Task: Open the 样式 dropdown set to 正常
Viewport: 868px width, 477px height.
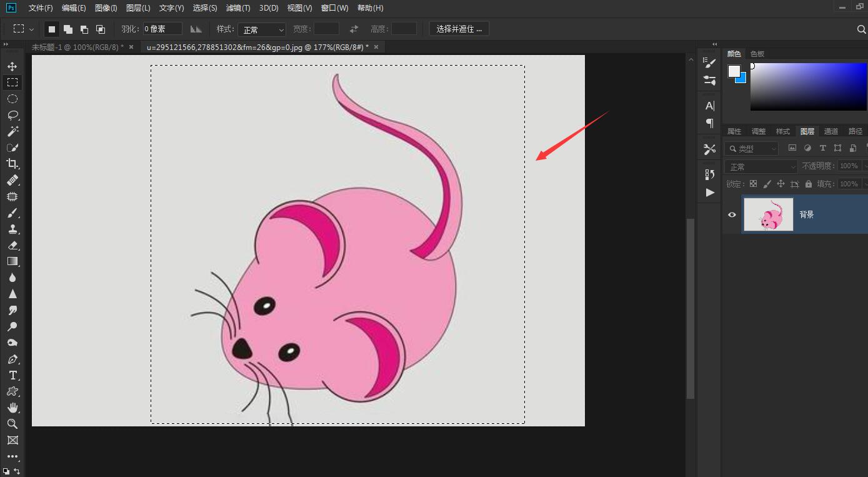Action: click(x=262, y=29)
